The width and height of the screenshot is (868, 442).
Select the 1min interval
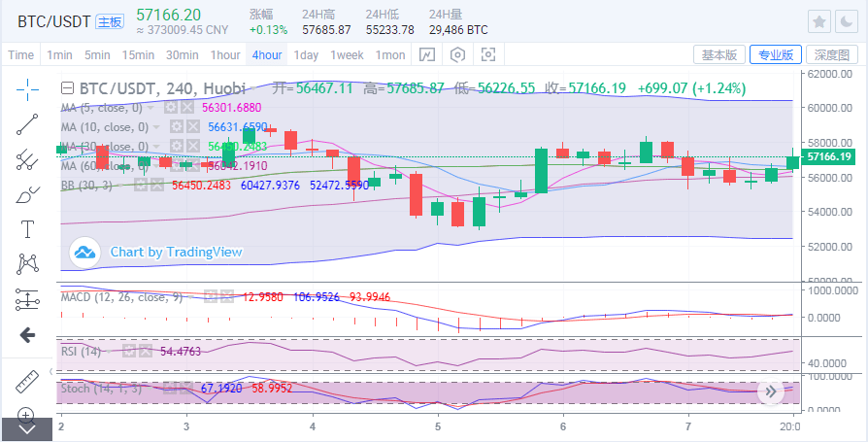(x=59, y=54)
